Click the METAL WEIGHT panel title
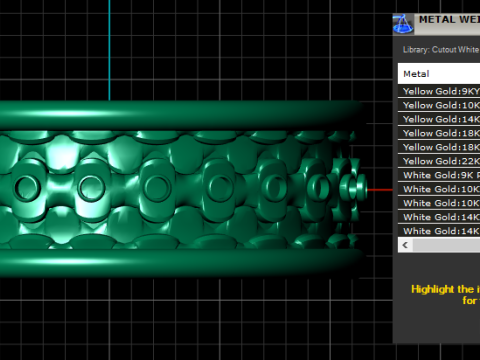The width and height of the screenshot is (480, 360). pyautogui.click(x=449, y=20)
